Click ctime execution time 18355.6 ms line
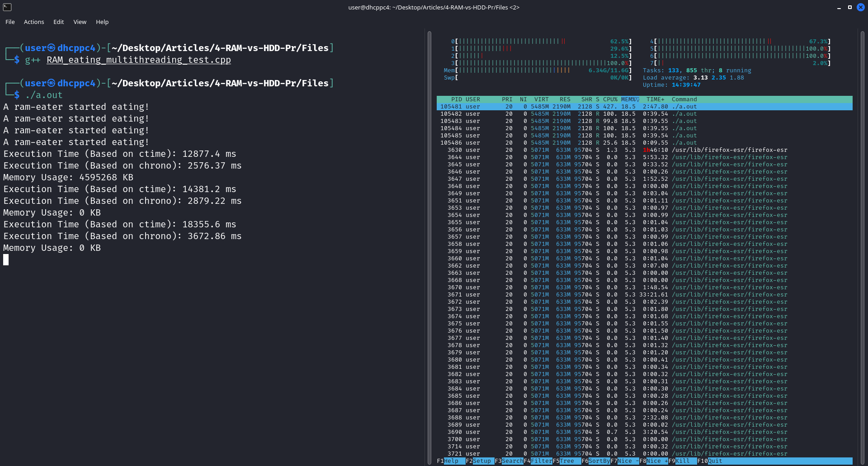Screen dimensions: 868x466 coord(120,224)
